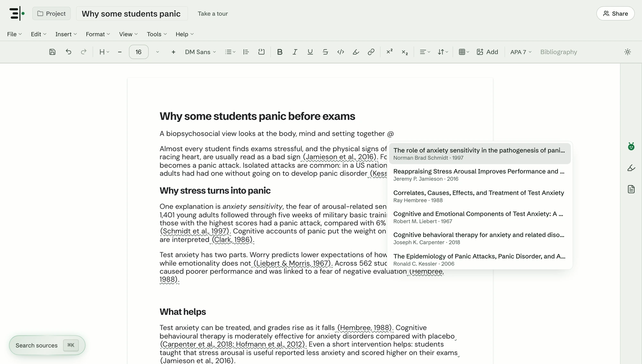Open the Search sources box
Screen dimensions: 642x364
coord(47,345)
